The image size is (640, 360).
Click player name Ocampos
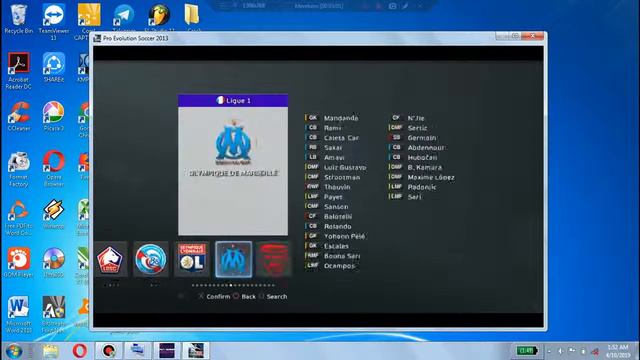pos(339,266)
